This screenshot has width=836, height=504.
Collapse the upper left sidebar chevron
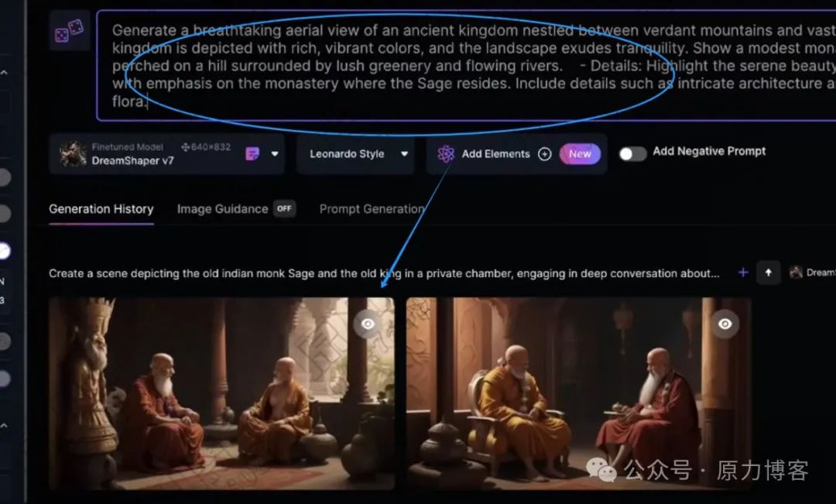click(x=5, y=72)
